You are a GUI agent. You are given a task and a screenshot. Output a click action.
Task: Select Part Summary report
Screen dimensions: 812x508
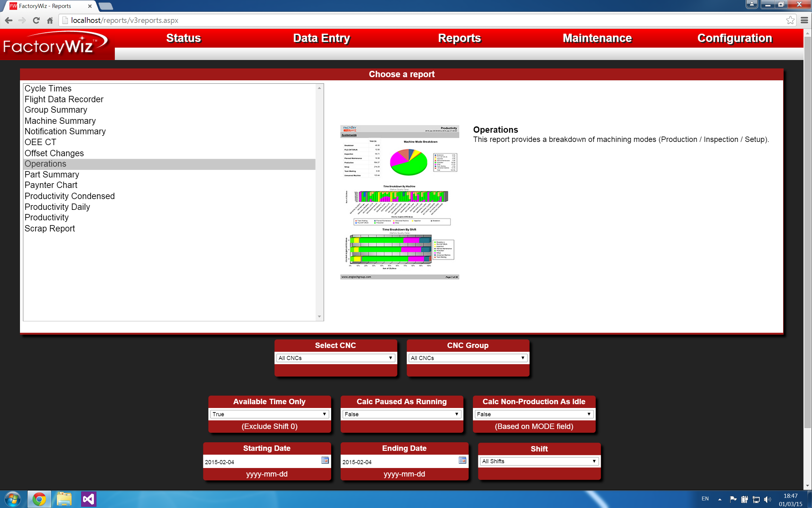169,175
